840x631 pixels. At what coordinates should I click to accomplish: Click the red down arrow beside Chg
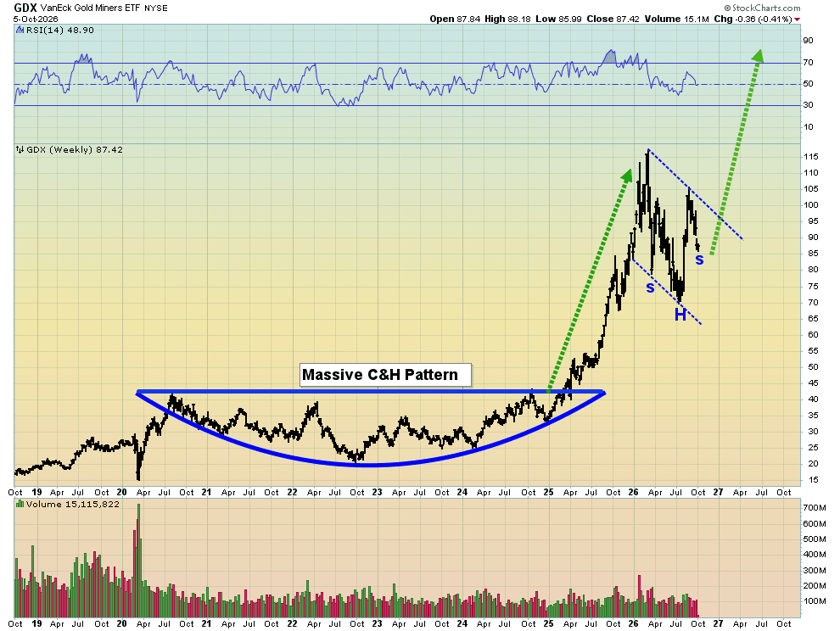coord(797,20)
